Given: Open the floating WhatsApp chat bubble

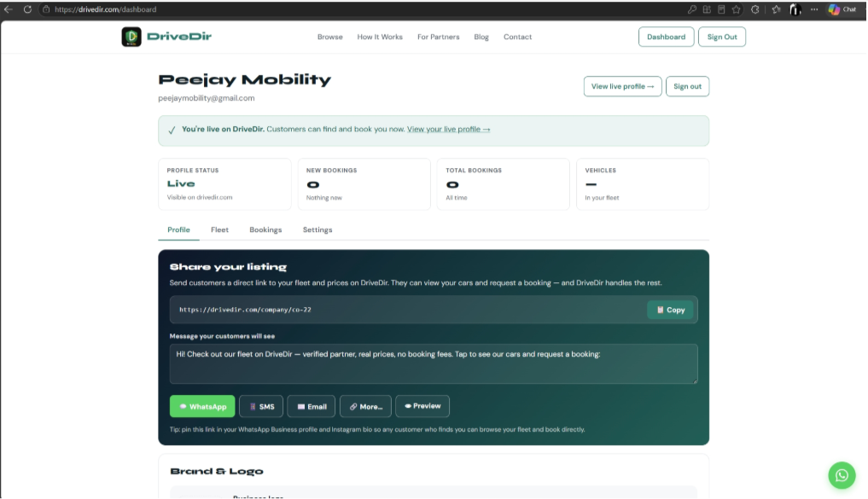Looking at the screenshot, I should pos(842,475).
